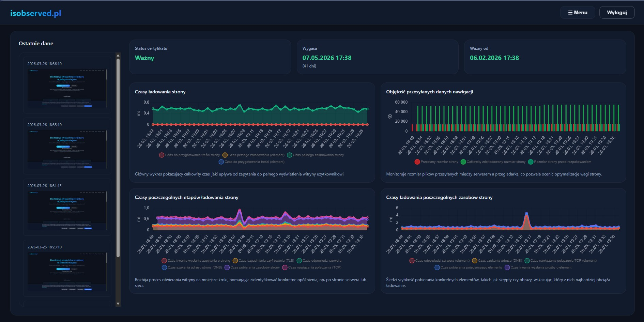Click the 'Czasy ładowania strony' chart title
The height and width of the screenshot is (322, 644).
[x=160, y=92]
